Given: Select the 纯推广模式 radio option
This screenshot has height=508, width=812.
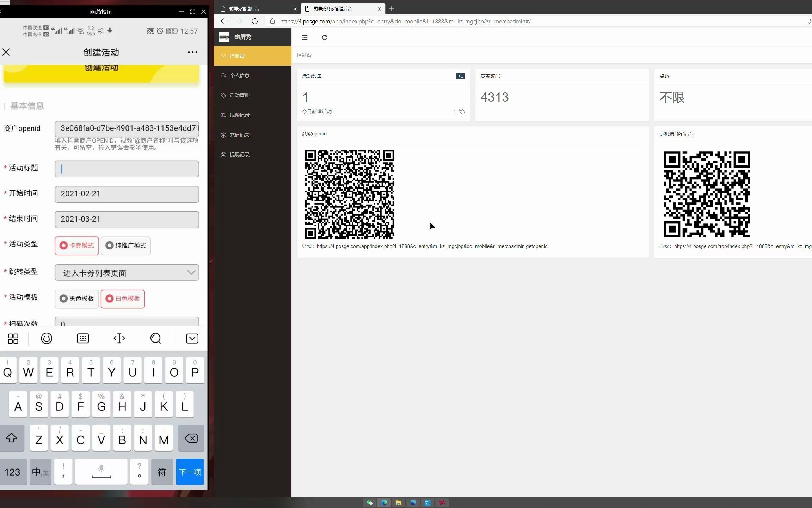Looking at the screenshot, I should [126, 246].
